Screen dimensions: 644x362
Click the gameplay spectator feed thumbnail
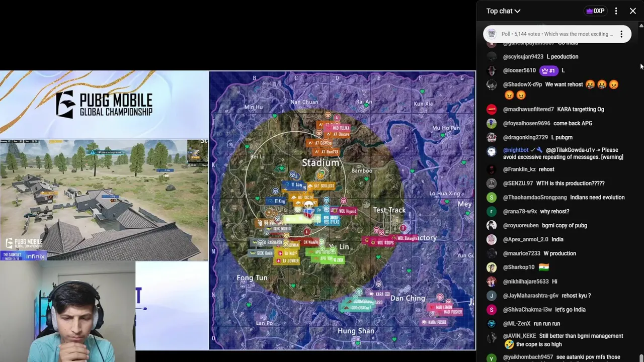[104, 200]
